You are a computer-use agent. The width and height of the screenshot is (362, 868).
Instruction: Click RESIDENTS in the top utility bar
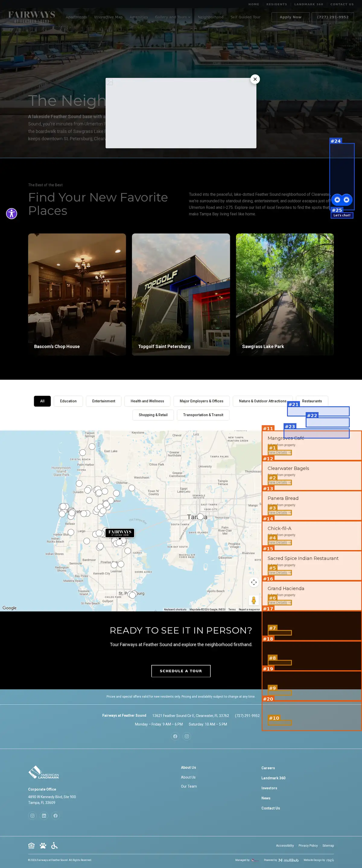tap(276, 5)
